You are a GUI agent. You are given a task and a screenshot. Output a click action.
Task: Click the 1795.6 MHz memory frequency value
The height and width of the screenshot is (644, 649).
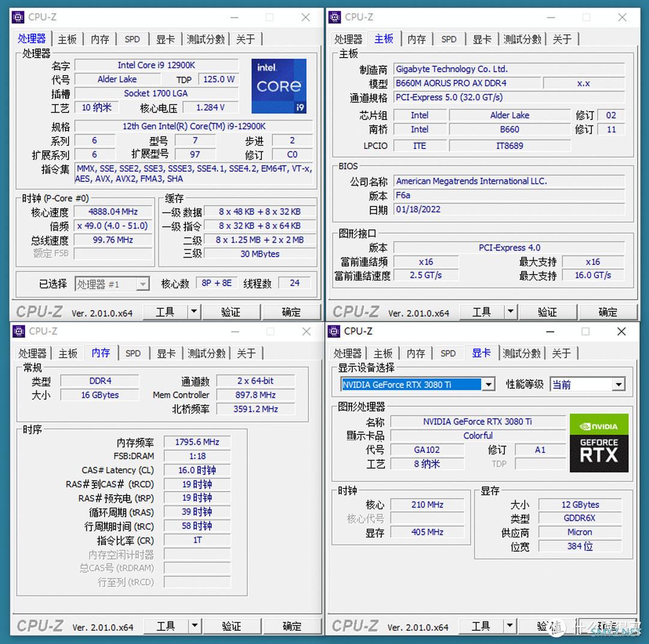[x=197, y=442]
